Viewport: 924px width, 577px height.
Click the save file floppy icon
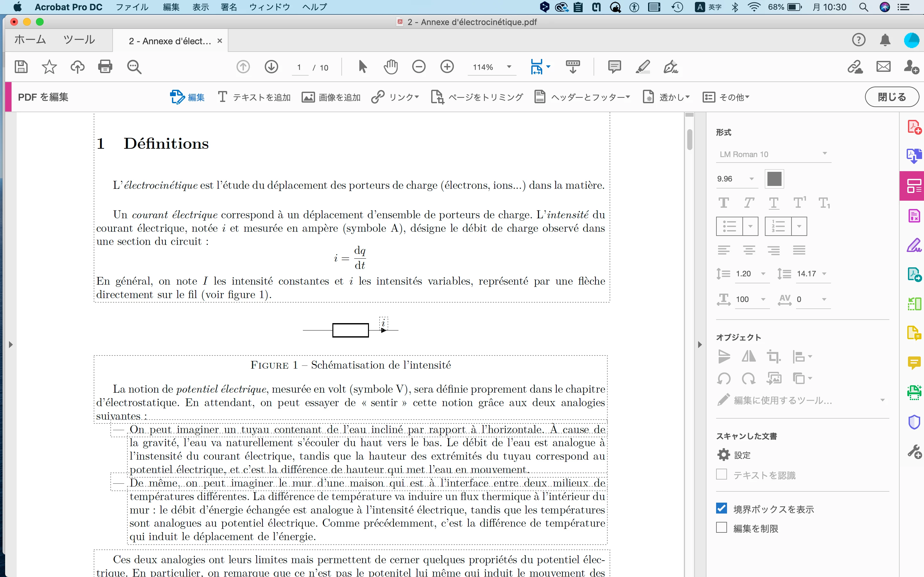pos(21,67)
